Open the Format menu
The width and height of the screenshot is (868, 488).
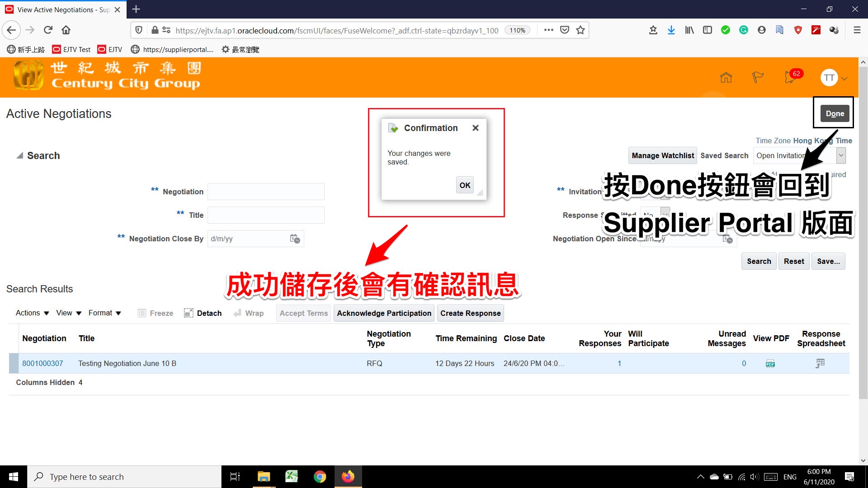[105, 313]
